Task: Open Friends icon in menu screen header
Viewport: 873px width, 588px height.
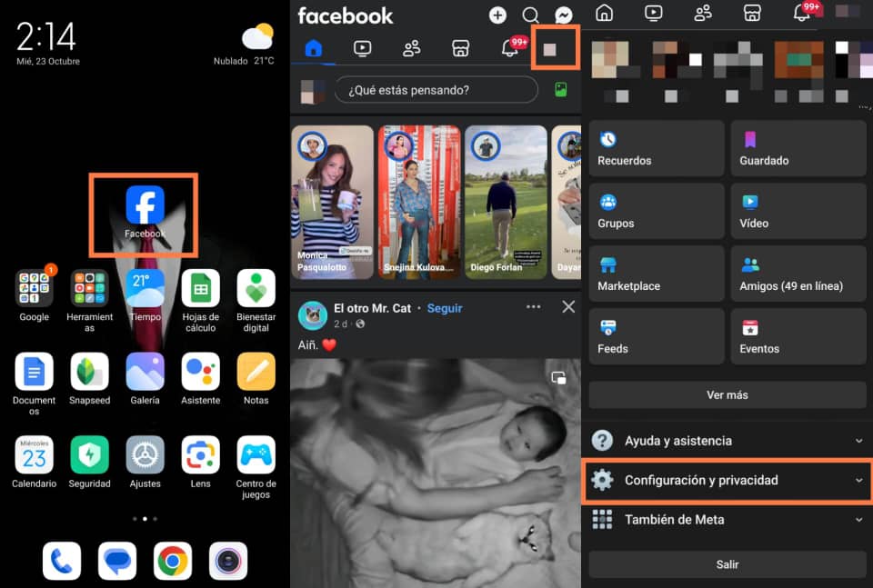Action: [x=703, y=12]
